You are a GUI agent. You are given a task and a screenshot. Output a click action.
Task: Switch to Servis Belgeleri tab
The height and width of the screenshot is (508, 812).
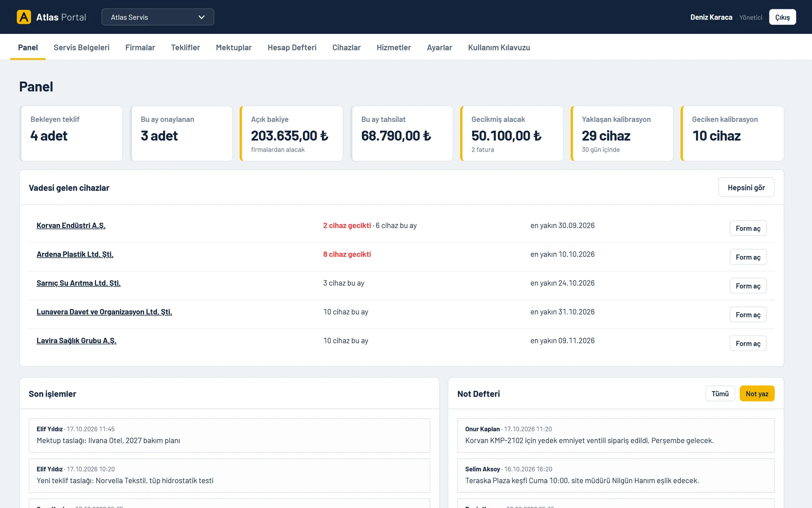pos(82,48)
